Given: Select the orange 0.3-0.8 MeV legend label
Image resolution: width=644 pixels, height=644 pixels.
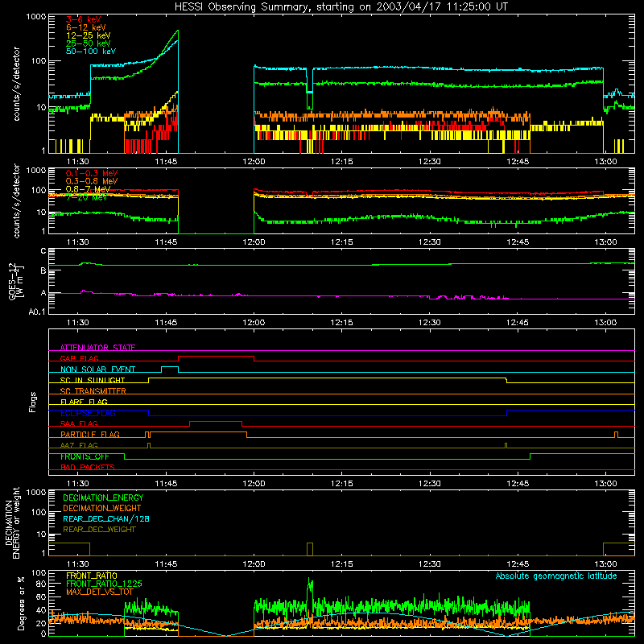Looking at the screenshot, I should [92, 181].
